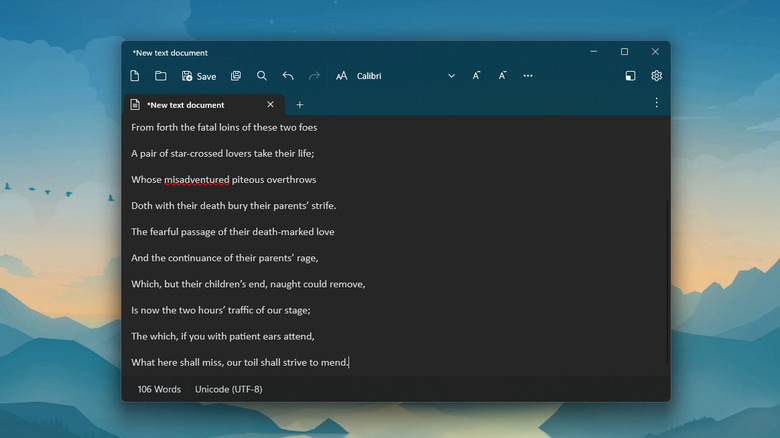Viewport: 780px width, 438px height.
Task: Click the Save All icon
Action: click(x=236, y=76)
